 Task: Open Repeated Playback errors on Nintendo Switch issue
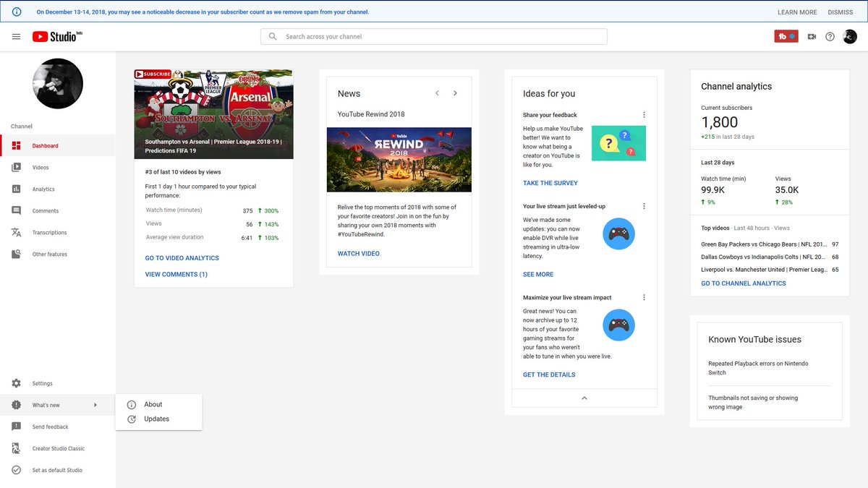[x=758, y=368]
